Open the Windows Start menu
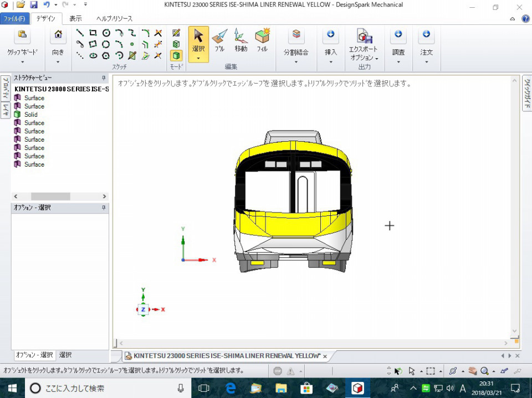 [12, 388]
